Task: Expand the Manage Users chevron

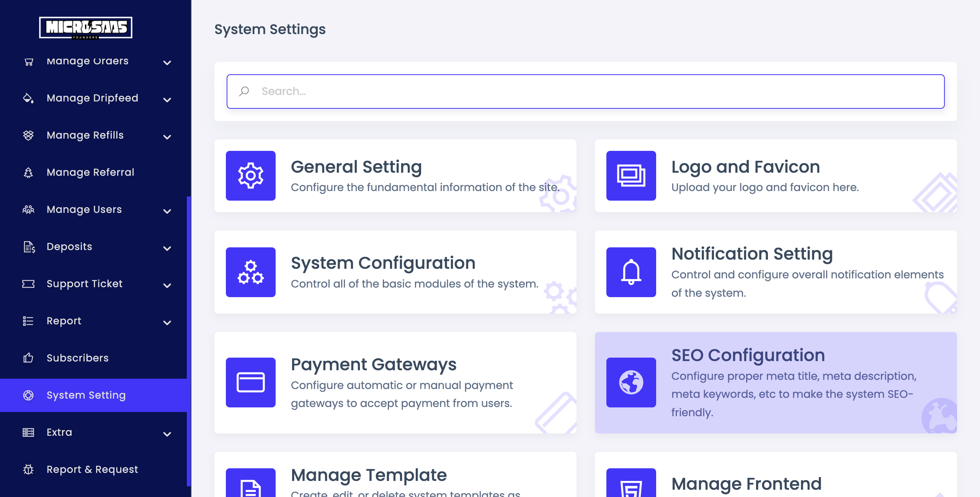Action: (167, 211)
